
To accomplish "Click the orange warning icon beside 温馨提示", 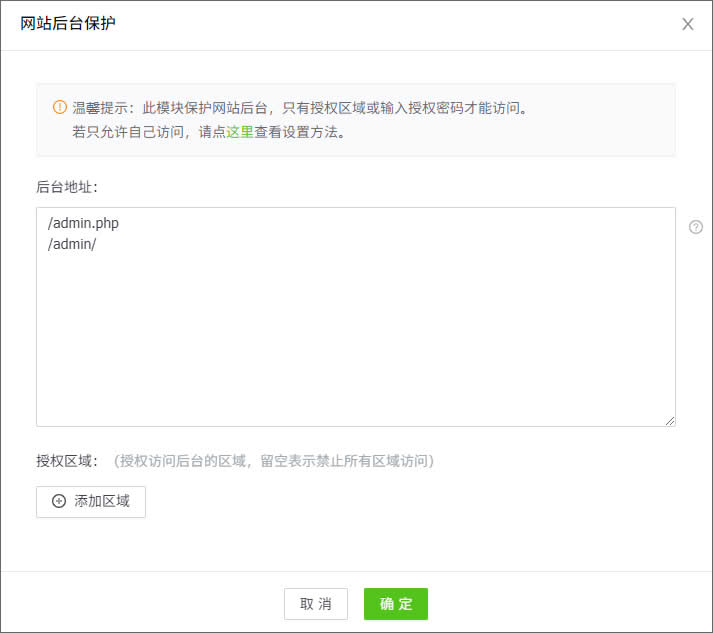I will pyautogui.click(x=59, y=107).
